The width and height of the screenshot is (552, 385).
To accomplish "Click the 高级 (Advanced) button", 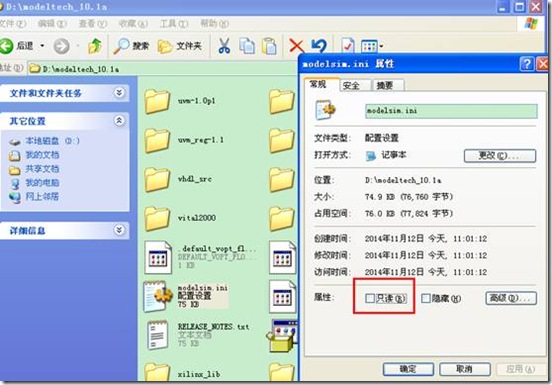I will [511, 298].
